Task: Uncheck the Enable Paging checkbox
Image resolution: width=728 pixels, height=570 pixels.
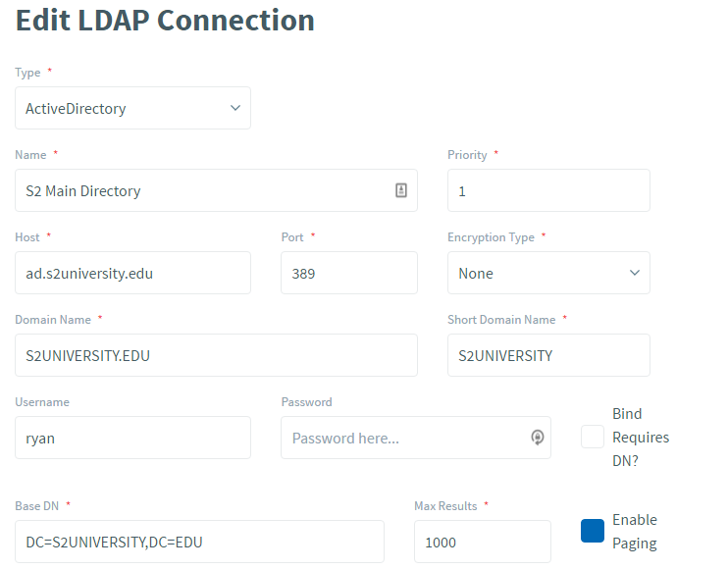Action: click(593, 531)
